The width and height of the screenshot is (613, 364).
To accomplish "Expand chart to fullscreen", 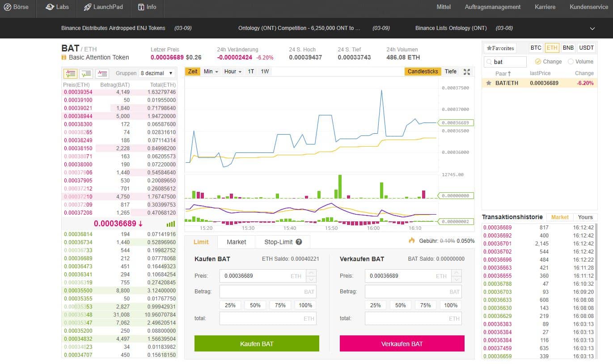I will [x=467, y=72].
